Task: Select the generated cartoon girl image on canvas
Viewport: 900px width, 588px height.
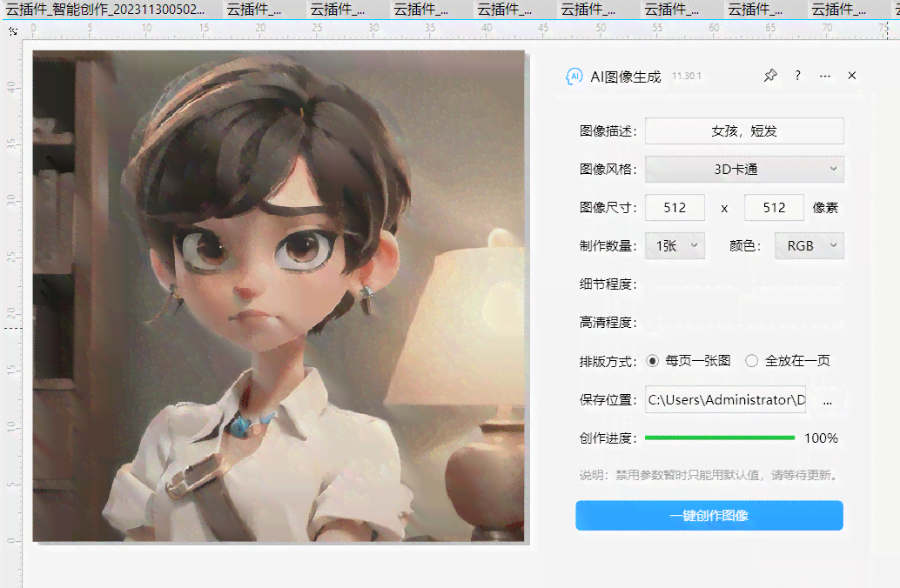Action: [x=279, y=296]
